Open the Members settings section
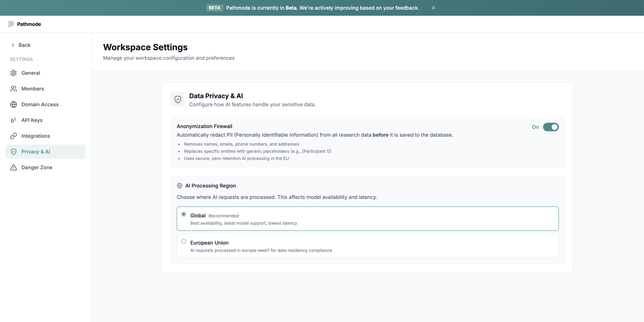Screen dimensions: 644x322 pyautogui.click(x=33, y=89)
